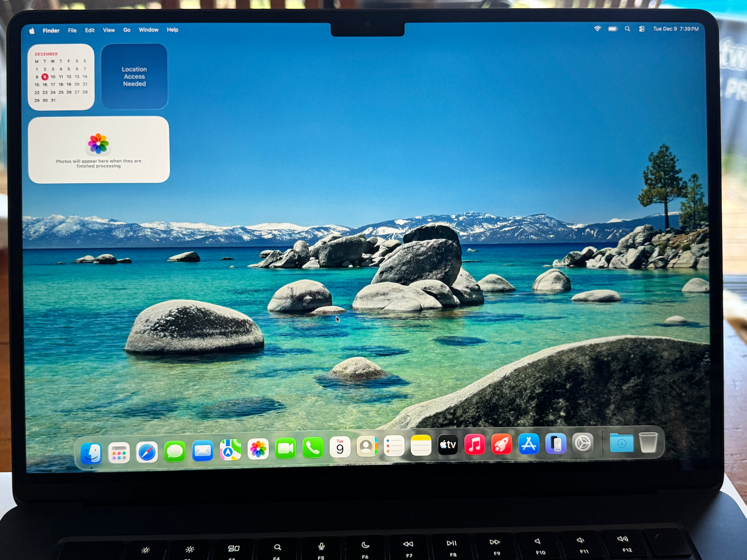The width and height of the screenshot is (747, 560).
Task: Open the Downloads folder in the Dock
Action: [621, 443]
